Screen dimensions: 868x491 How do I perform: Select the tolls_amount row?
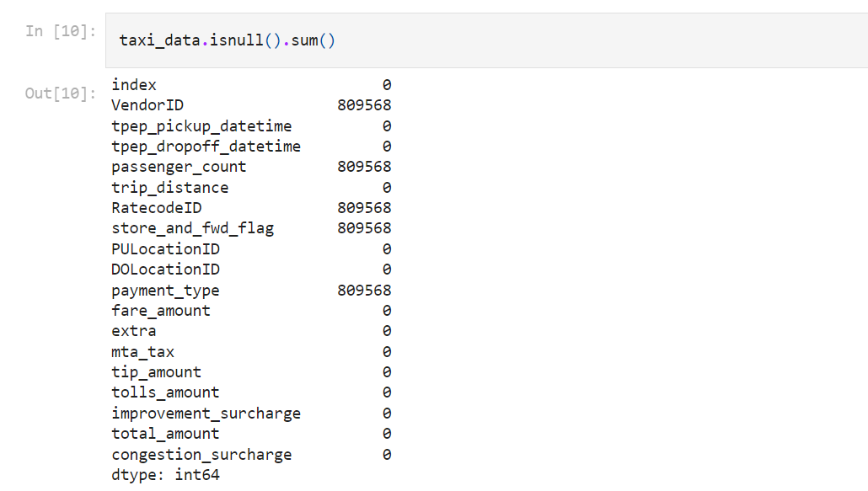coord(164,392)
